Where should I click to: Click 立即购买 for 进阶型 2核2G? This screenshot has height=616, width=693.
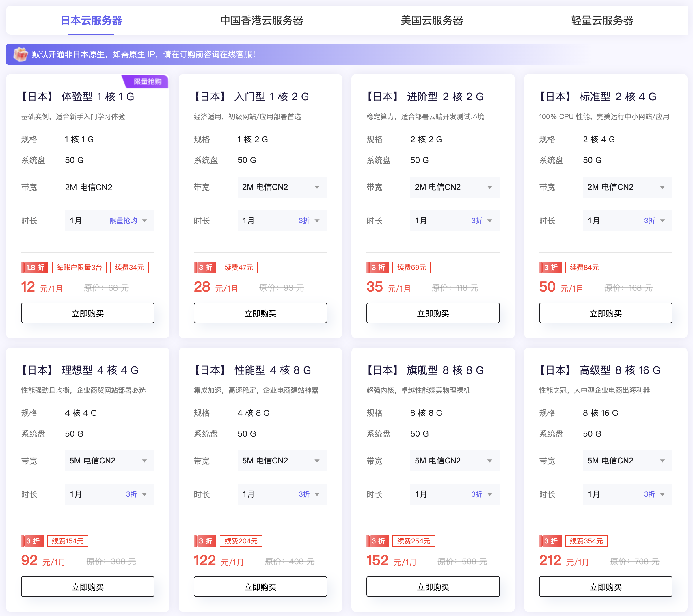tap(433, 313)
